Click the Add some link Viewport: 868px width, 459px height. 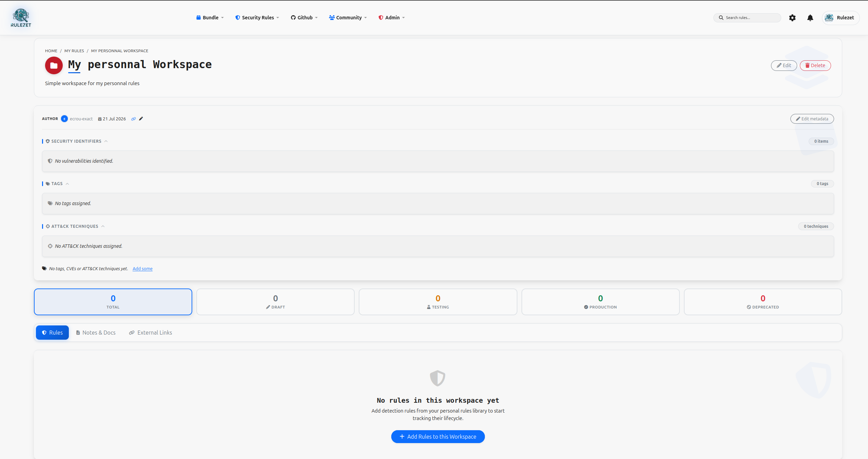pyautogui.click(x=142, y=269)
